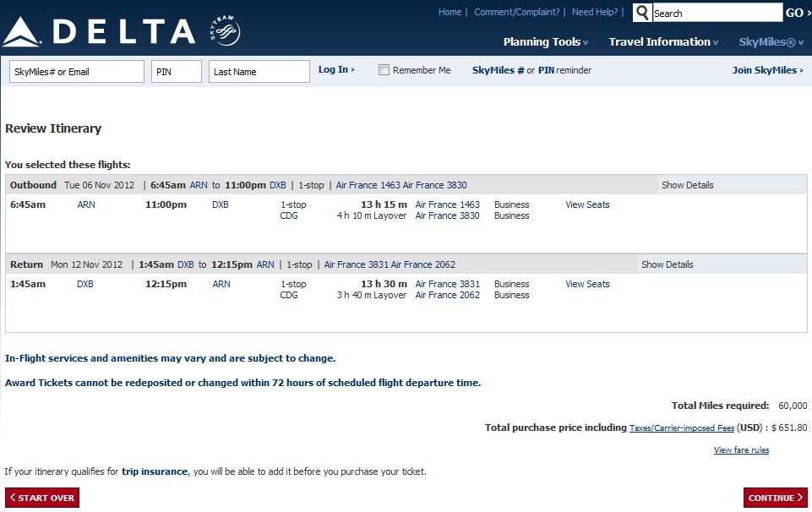Show Details for the outbound flight
812x512 pixels.
click(687, 185)
